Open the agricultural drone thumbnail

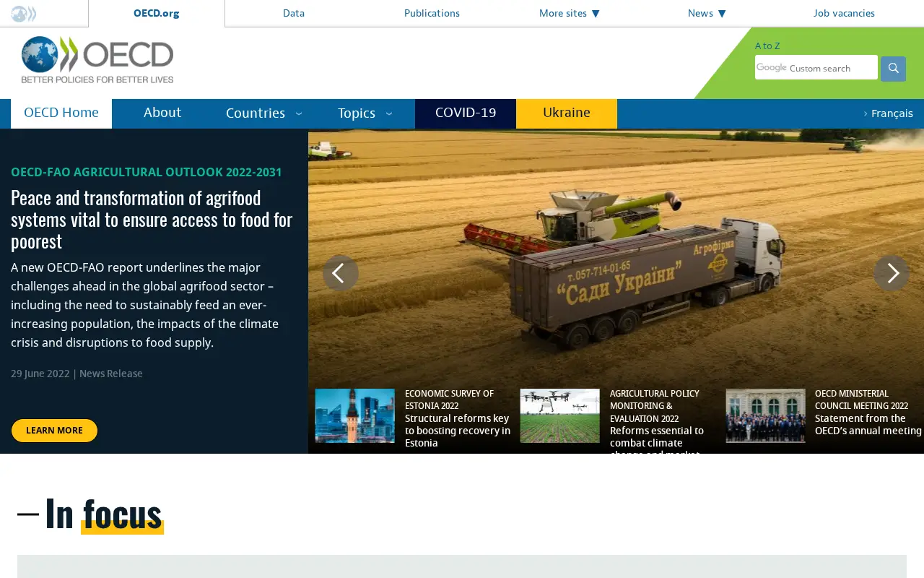[559, 415]
